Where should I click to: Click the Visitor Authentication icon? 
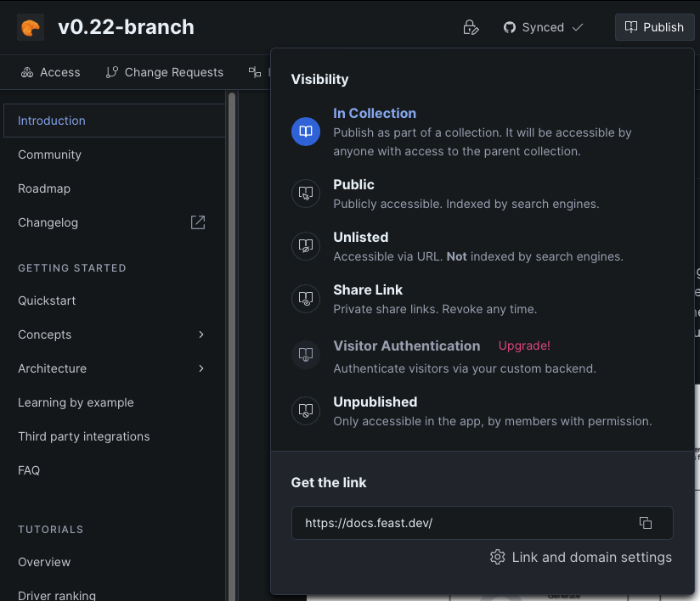(306, 355)
